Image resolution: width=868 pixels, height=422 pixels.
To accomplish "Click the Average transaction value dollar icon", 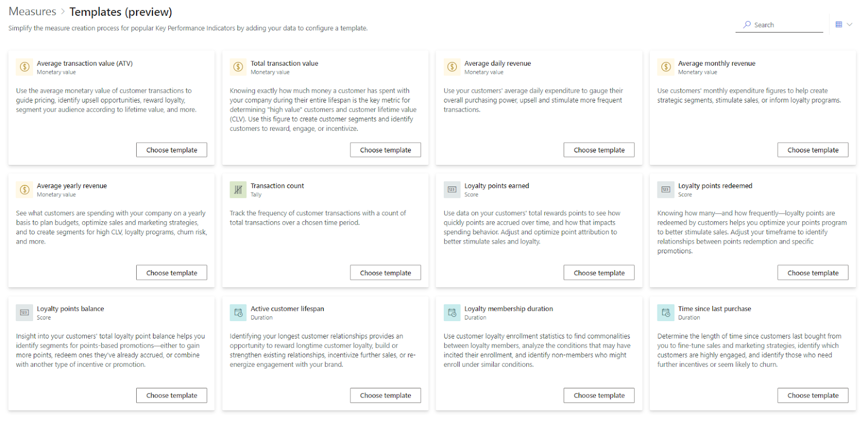I will 24,67.
